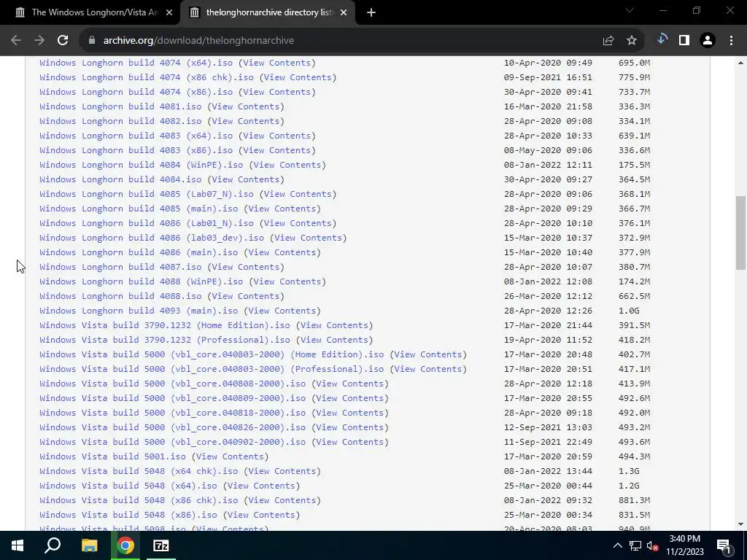Screen dimensions: 747x560
Task: View Contents of Longhorn build 4087.iso
Action: pyautogui.click(x=246, y=267)
